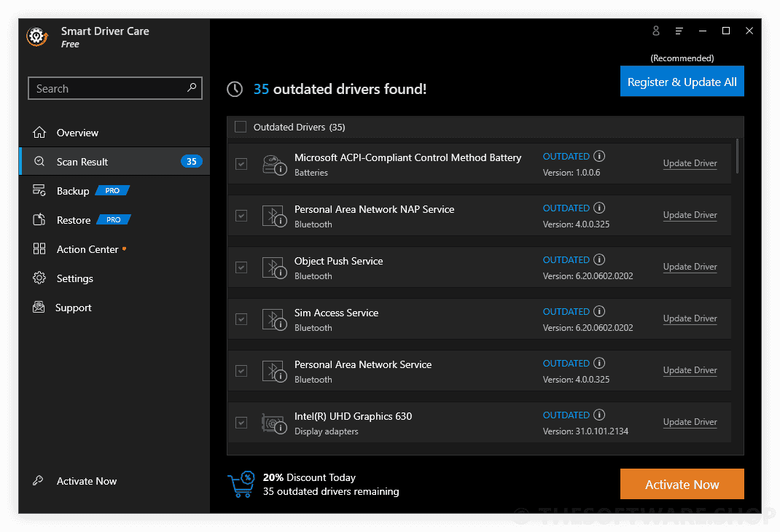Click the 35 badge on Scan Result
The image size is (780, 532).
coord(192,161)
